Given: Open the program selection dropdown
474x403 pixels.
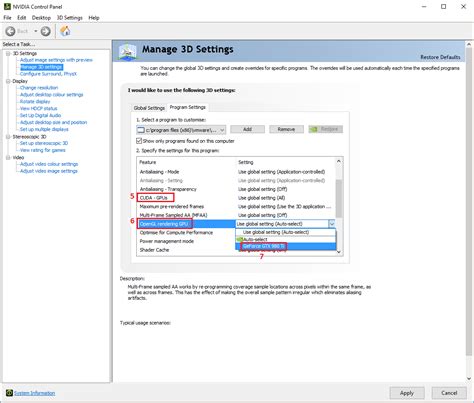Looking at the screenshot, I should point(181,130).
